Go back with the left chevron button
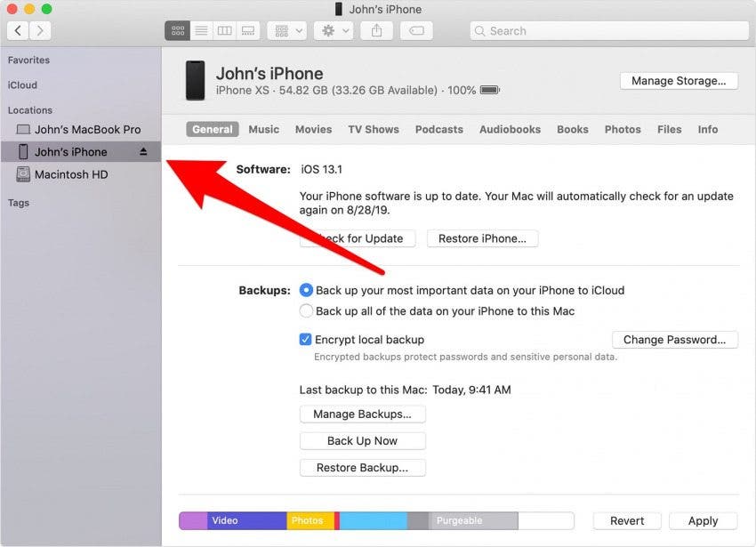The height and width of the screenshot is (547, 756). coord(18,31)
